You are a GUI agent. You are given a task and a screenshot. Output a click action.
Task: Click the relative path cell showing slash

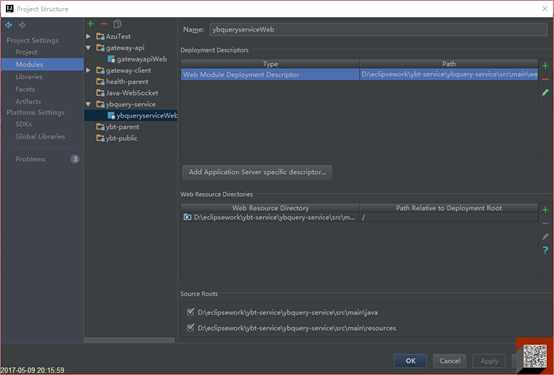(449, 217)
